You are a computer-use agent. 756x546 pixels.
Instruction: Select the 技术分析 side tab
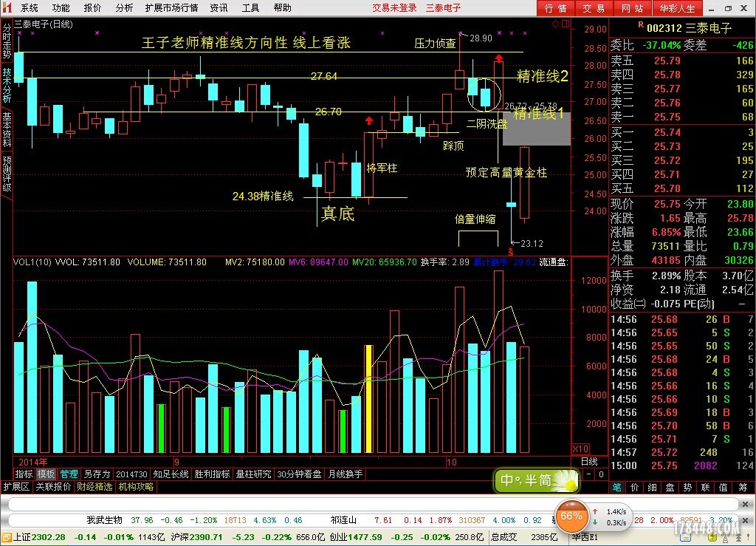(7, 86)
